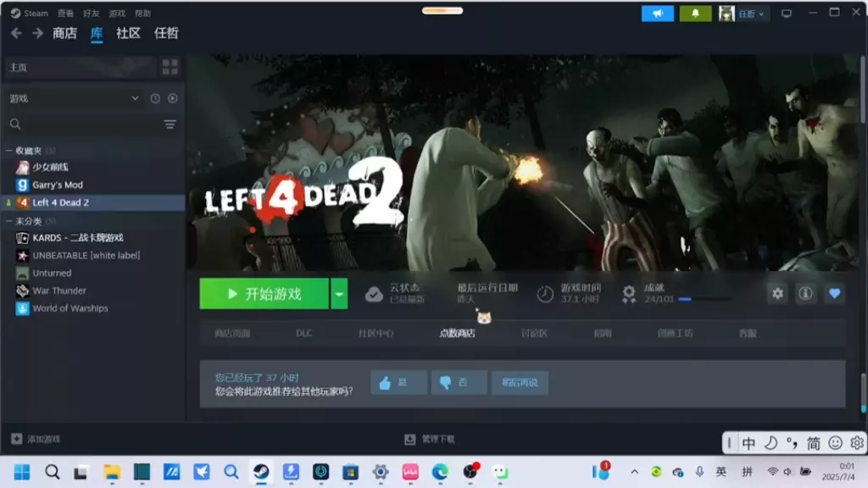Open the 指南 guides link
This screenshot has height=488, width=868.
(x=603, y=334)
